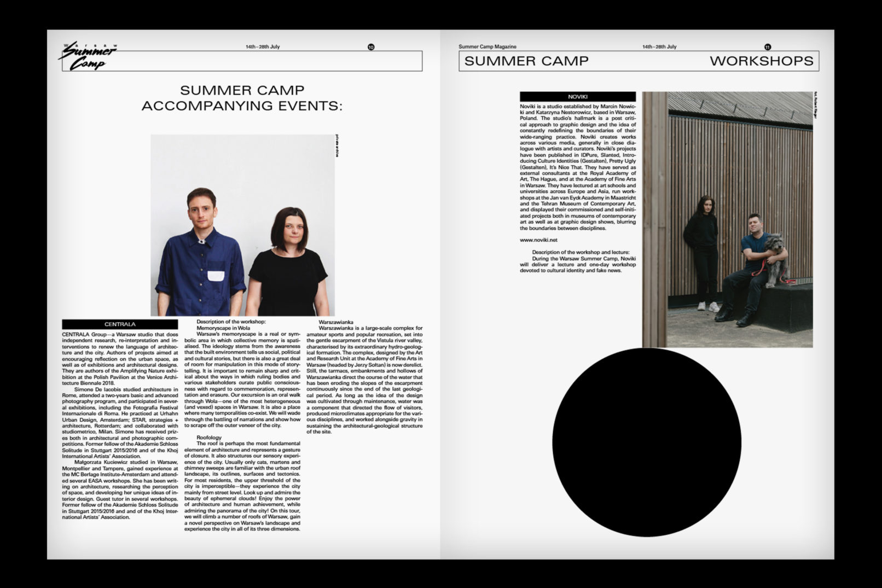
Task: Click paragraph starting 'Małgorzata Kuciewicz studied'
Action: coord(120,490)
